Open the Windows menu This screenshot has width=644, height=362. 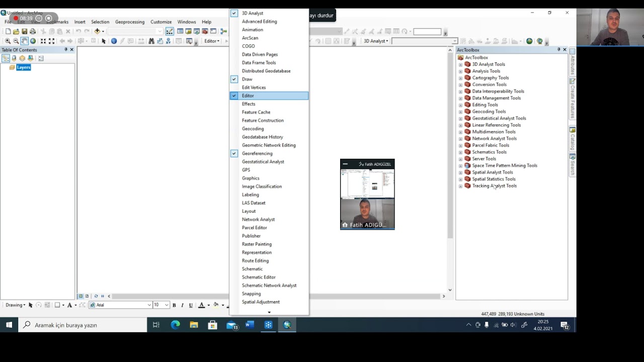coord(187,22)
